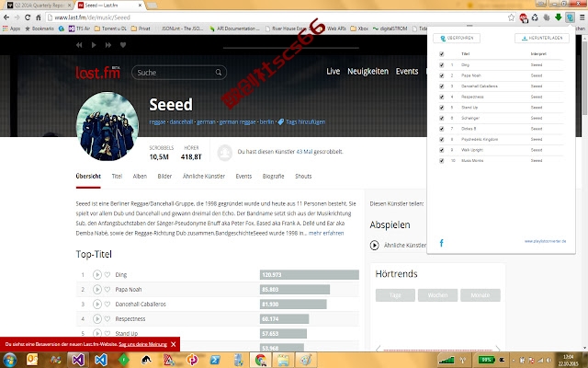Go back to the previous page
The height and width of the screenshot is (368, 588).
click(x=6, y=17)
